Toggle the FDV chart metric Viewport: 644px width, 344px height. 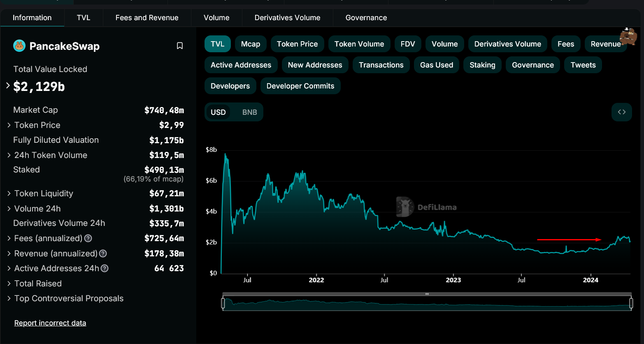(x=408, y=44)
